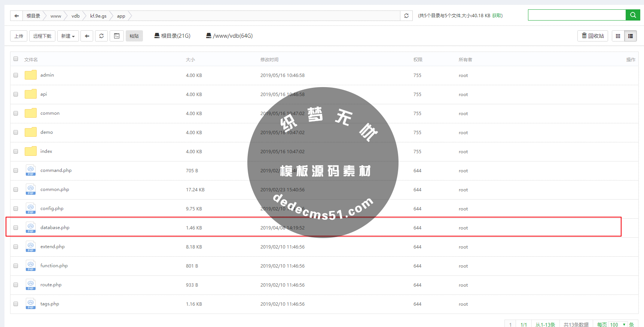Go to www in breadcrumb path
Image resolution: width=644 pixels, height=327 pixels.
coord(56,16)
